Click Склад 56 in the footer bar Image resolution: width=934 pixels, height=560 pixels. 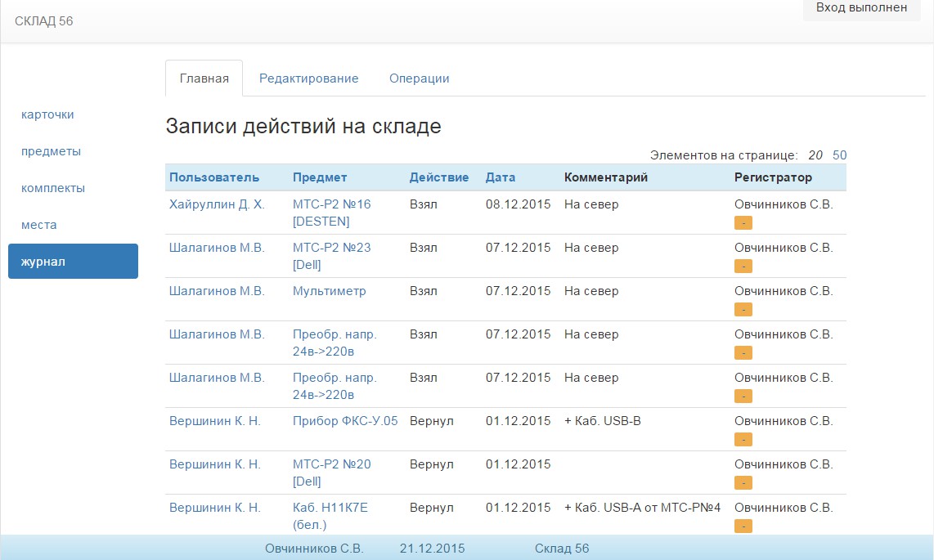point(562,549)
